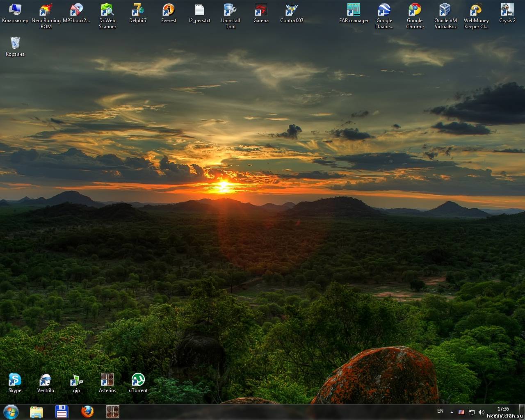Select the Crysis 2 game shortcut

pyautogui.click(x=507, y=10)
